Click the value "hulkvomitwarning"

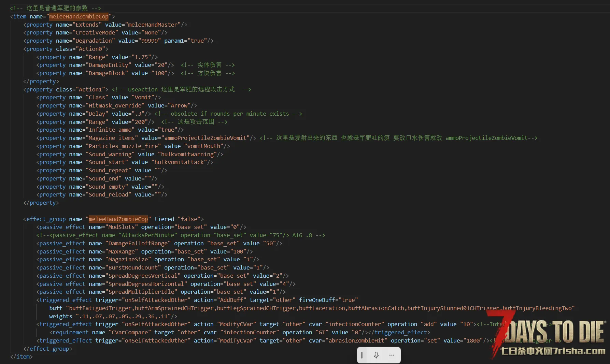tap(187, 154)
